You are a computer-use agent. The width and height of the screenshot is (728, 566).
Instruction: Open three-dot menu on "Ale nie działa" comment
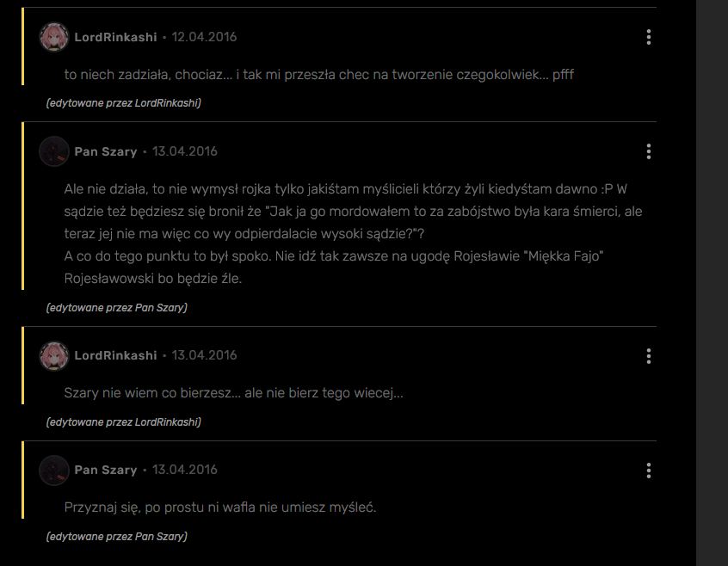(648, 151)
